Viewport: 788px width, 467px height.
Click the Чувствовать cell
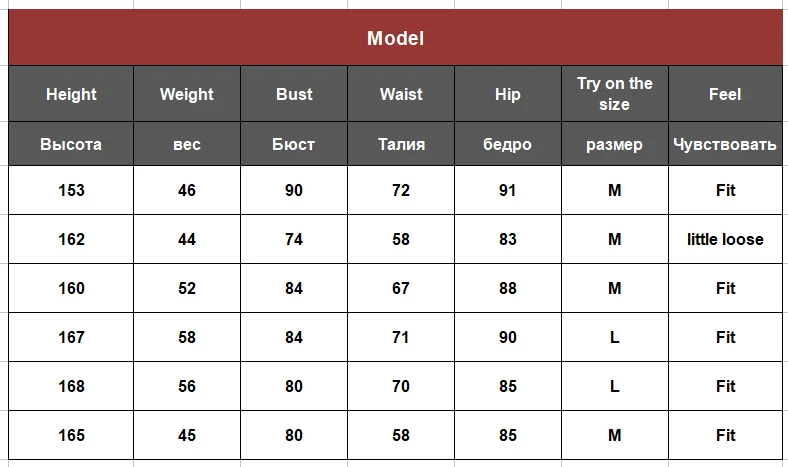726,144
